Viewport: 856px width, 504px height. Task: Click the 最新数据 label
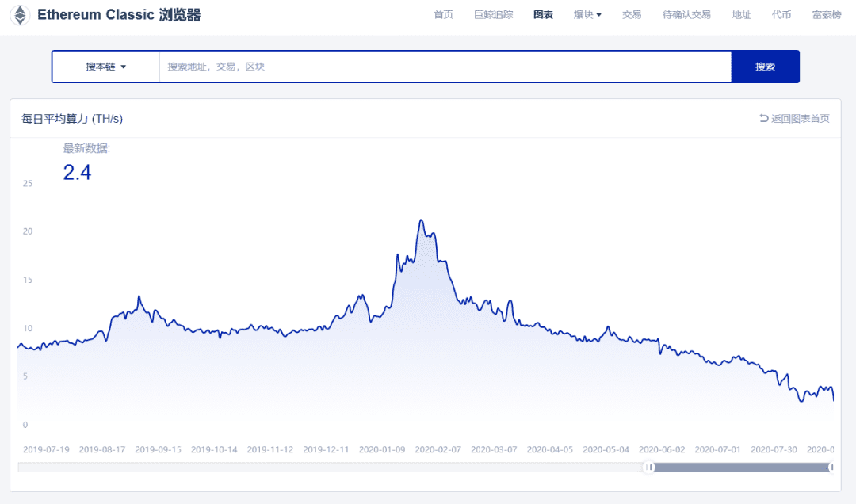(86, 148)
